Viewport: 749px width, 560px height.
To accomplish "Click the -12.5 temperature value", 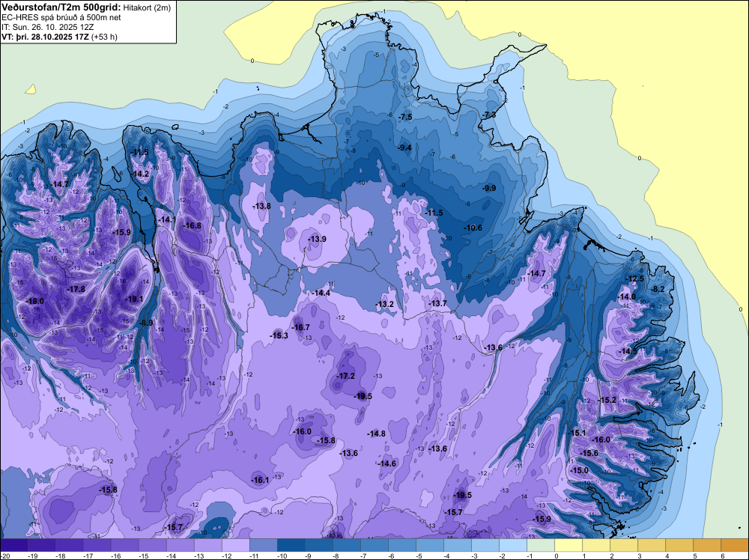I will pyautogui.click(x=635, y=279).
